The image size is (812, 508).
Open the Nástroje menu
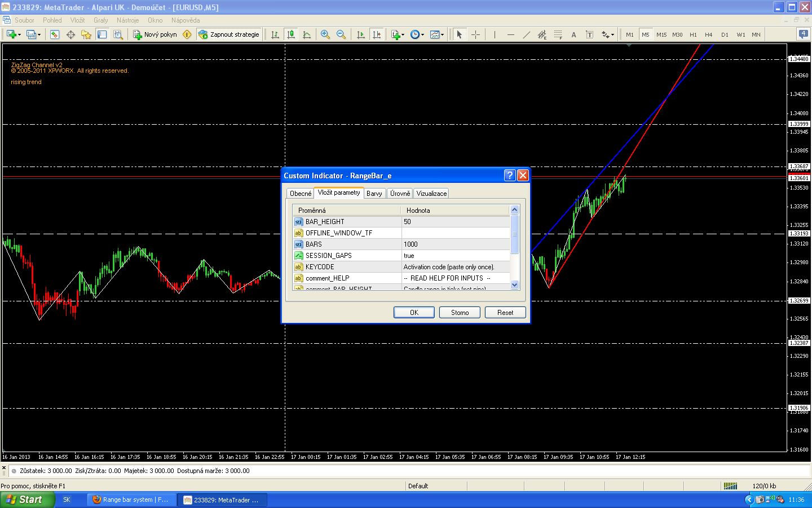127,20
